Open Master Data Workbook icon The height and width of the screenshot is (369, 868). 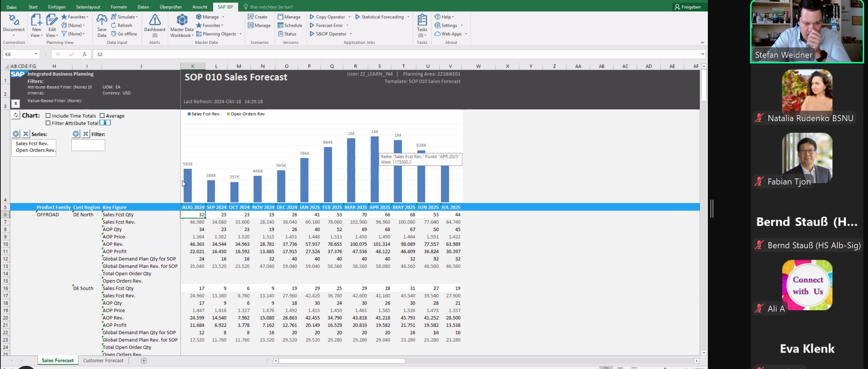[x=182, y=20]
